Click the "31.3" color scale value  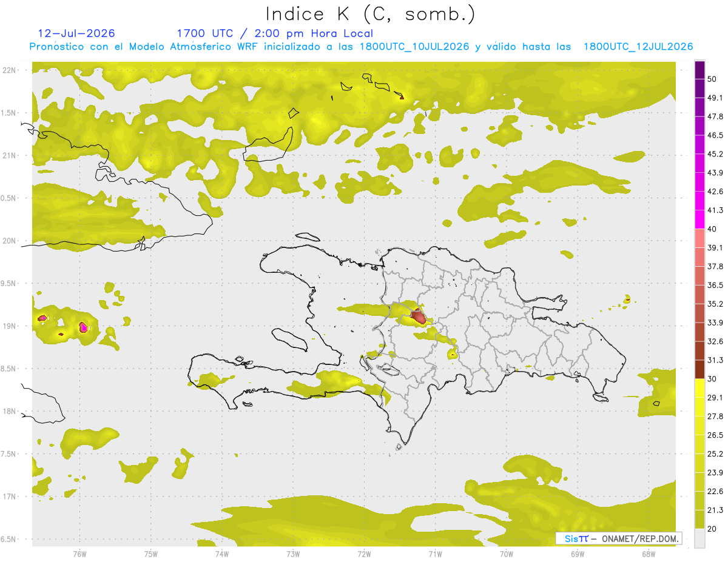715,360
